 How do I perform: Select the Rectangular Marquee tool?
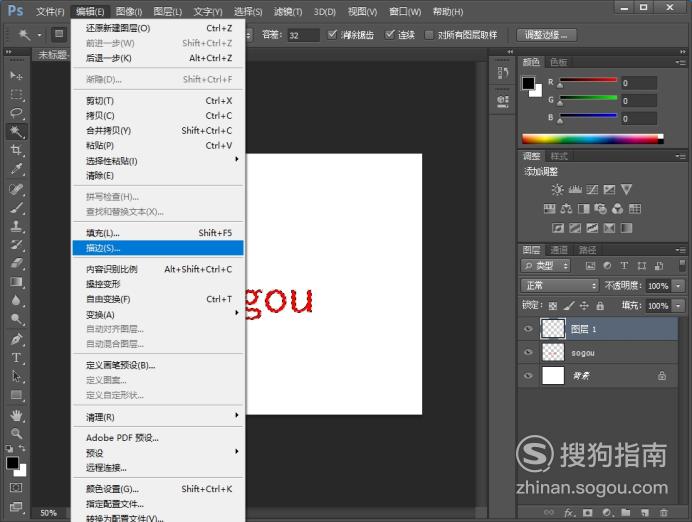coord(16,94)
